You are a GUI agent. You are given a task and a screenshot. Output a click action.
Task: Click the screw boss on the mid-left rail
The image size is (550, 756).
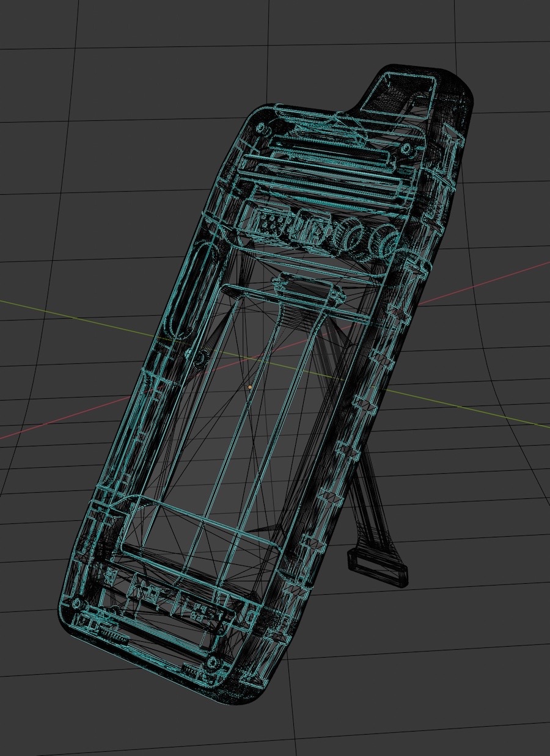tap(199, 360)
